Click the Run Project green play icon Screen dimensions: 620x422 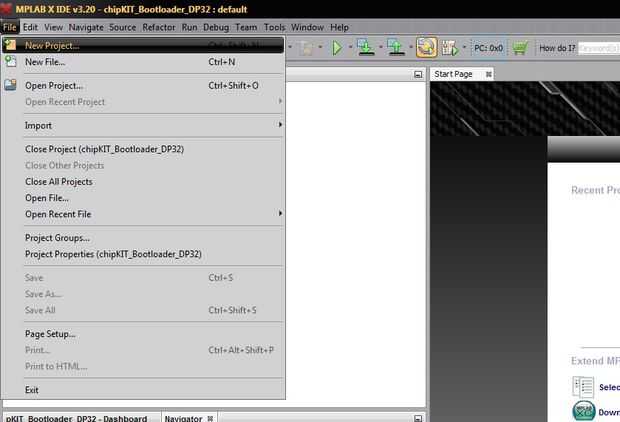(x=337, y=48)
